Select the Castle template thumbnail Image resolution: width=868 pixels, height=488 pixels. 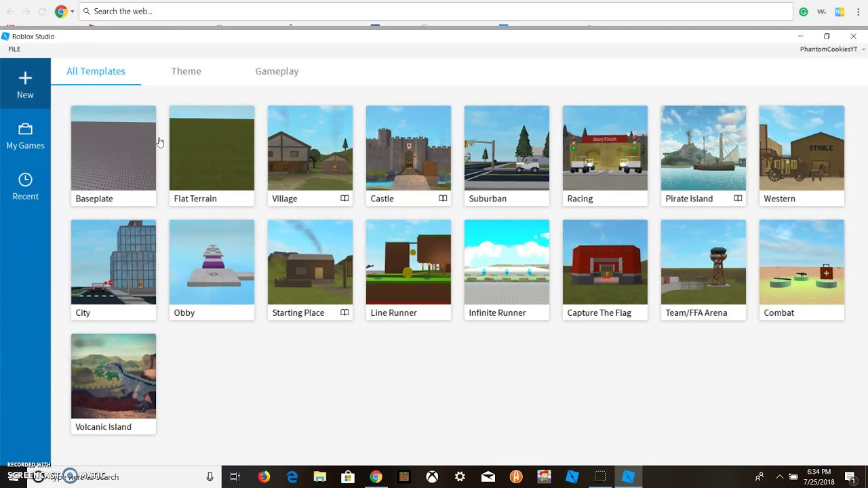pyautogui.click(x=408, y=148)
